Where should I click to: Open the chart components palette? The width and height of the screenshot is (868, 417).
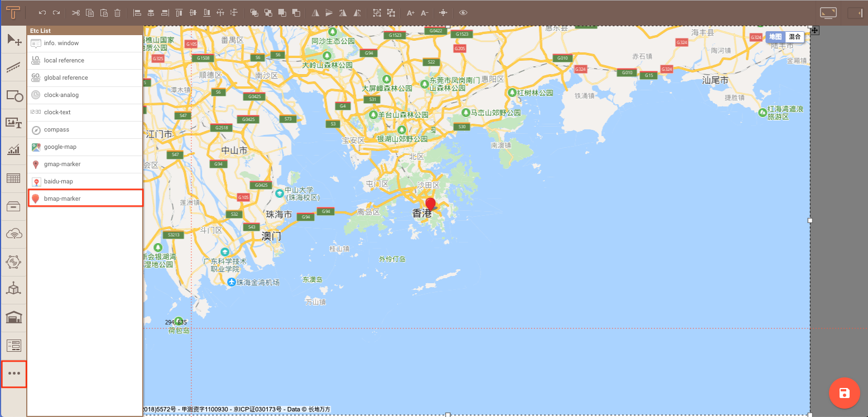(x=14, y=151)
